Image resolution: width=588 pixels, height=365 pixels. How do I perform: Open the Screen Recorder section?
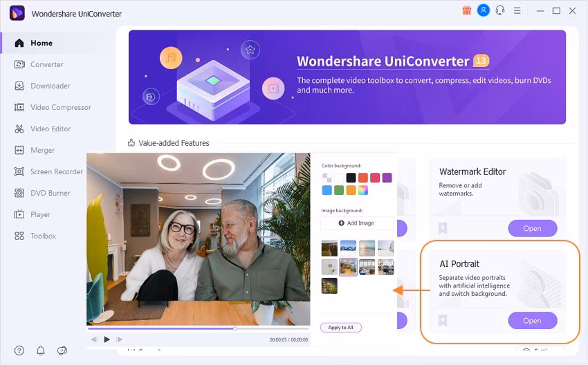coord(48,171)
